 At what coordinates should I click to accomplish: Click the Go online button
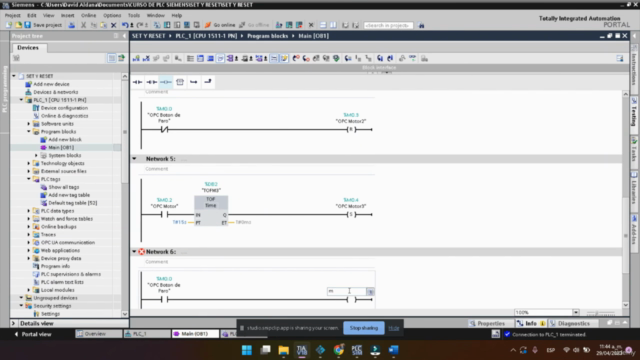pos(220,25)
